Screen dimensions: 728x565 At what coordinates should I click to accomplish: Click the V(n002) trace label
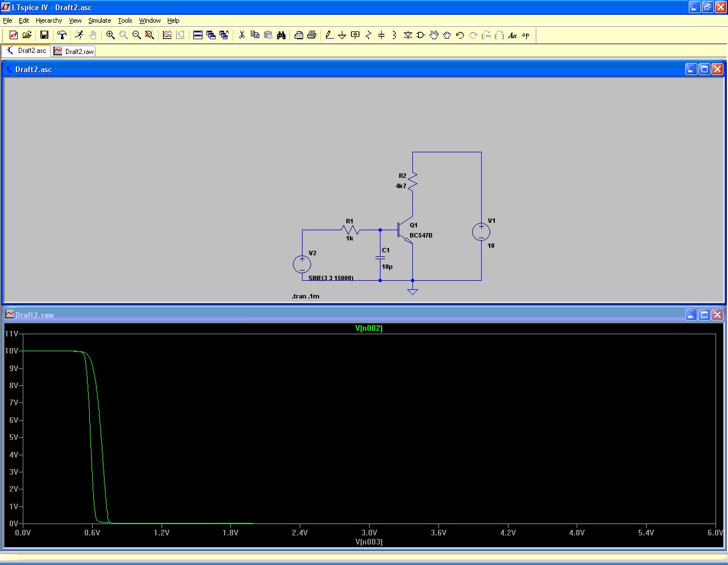[x=369, y=328]
